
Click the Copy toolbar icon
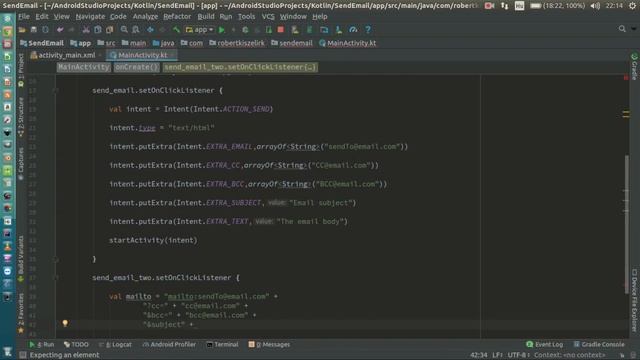coord(98,30)
